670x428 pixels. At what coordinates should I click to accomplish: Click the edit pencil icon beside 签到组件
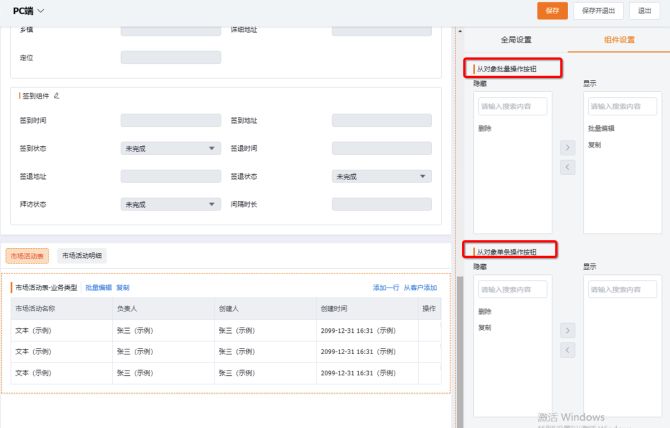click(x=57, y=96)
